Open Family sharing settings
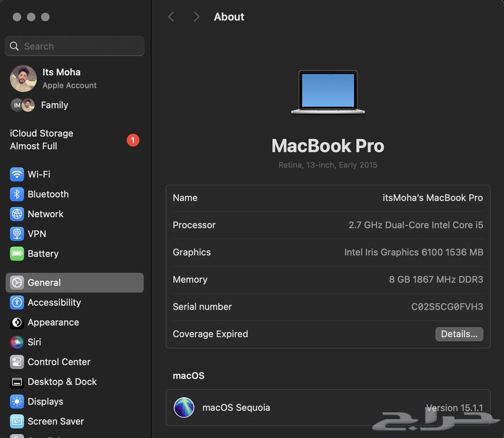Screen dimensions: 504x438 (54, 105)
